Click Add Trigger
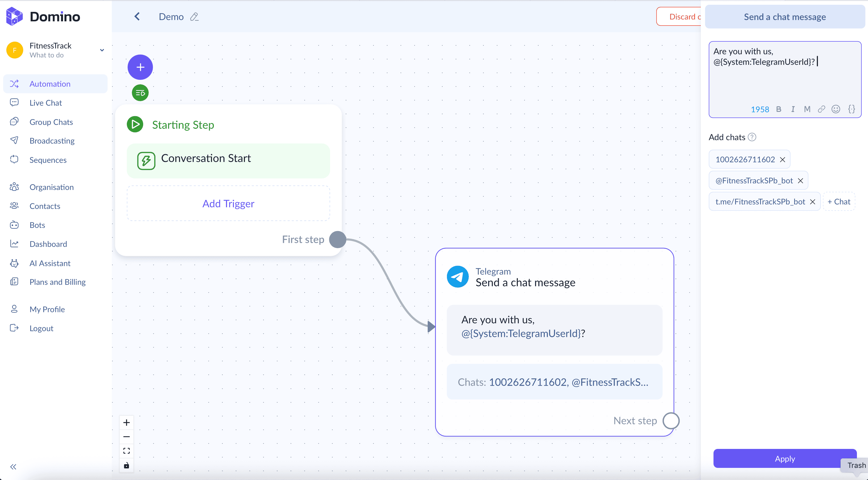The height and width of the screenshot is (480, 868). [228, 203]
